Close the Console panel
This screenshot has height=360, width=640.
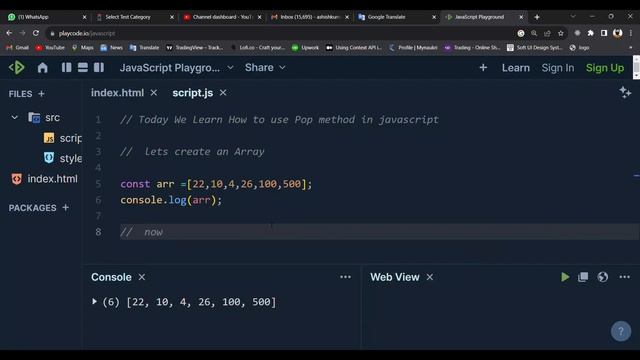pyautogui.click(x=142, y=277)
